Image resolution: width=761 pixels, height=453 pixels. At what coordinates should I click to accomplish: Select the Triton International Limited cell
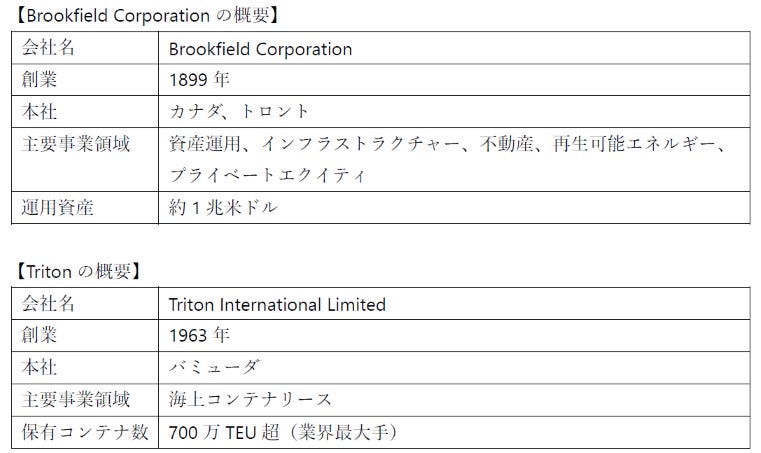(277, 304)
